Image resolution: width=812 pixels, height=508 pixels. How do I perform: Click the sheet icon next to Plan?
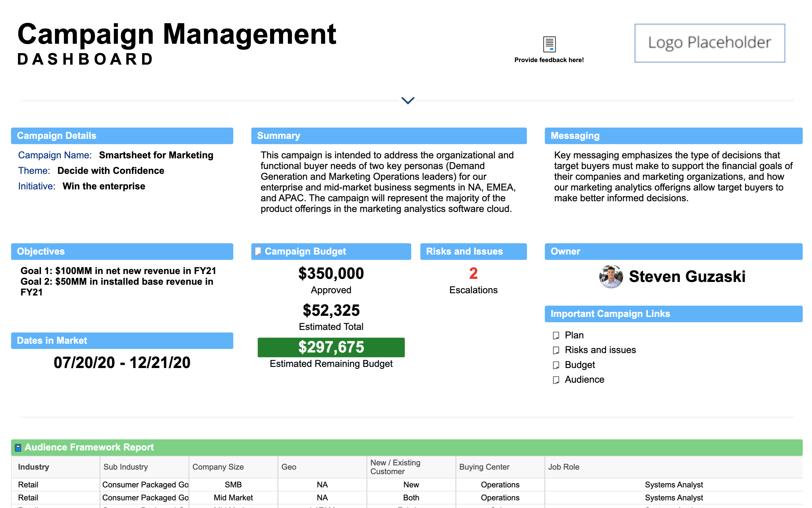tap(556, 335)
